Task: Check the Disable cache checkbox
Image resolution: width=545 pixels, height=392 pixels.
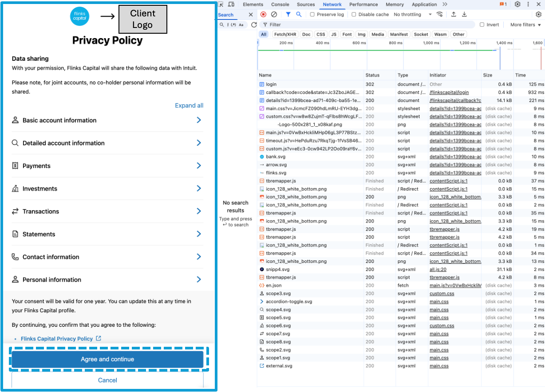Action: tap(354, 15)
